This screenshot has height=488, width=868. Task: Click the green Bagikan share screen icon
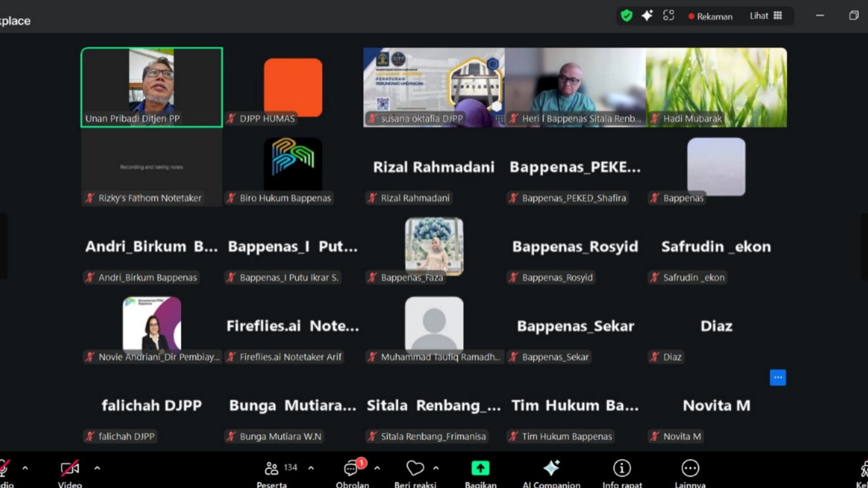pyautogui.click(x=480, y=469)
